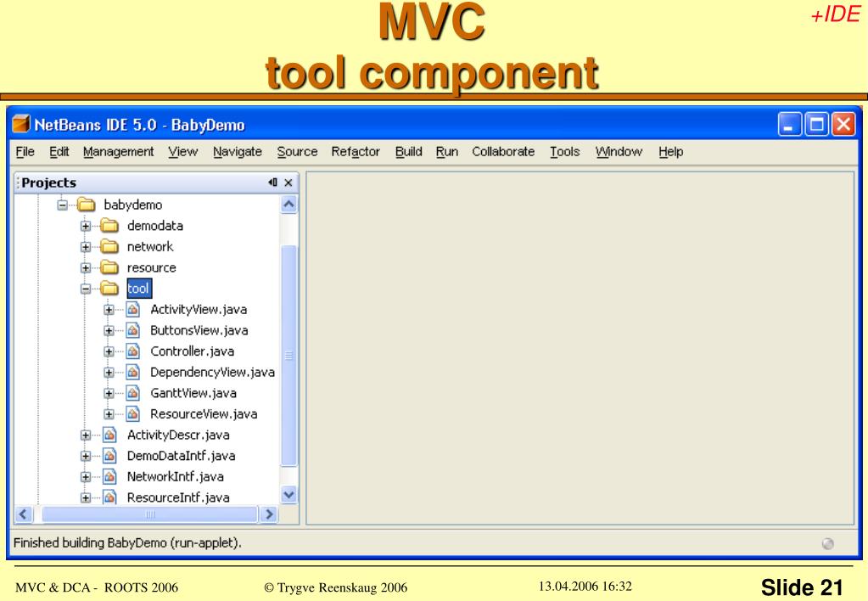The width and height of the screenshot is (868, 601).
Task: Select Controller.java in tree
Action: (192, 351)
